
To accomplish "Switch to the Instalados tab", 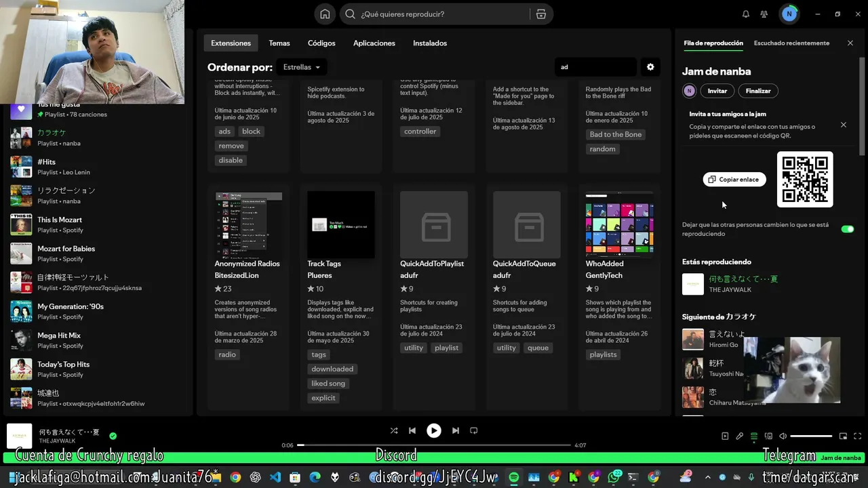I will tap(430, 43).
